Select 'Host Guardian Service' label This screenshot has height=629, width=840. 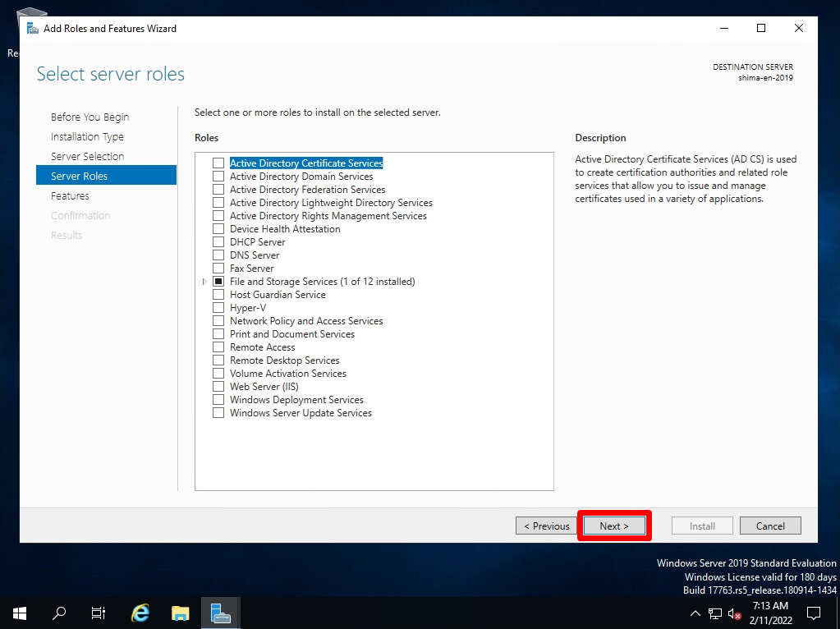point(278,294)
